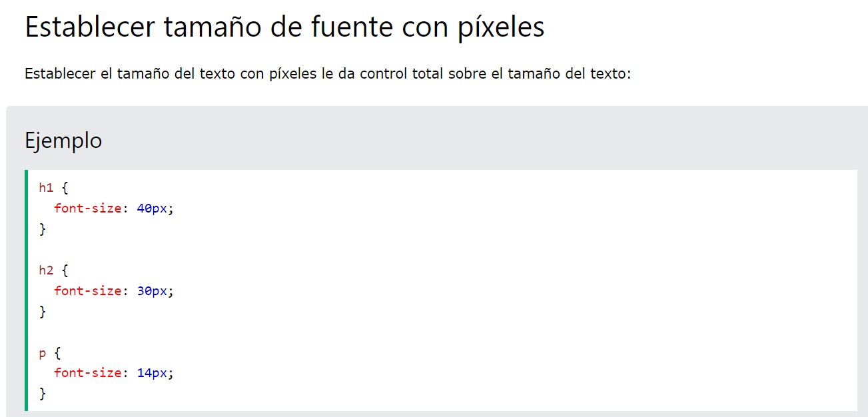Image resolution: width=868 pixels, height=417 pixels.
Task: Click the "Ejemplo" heading
Action: [63, 141]
